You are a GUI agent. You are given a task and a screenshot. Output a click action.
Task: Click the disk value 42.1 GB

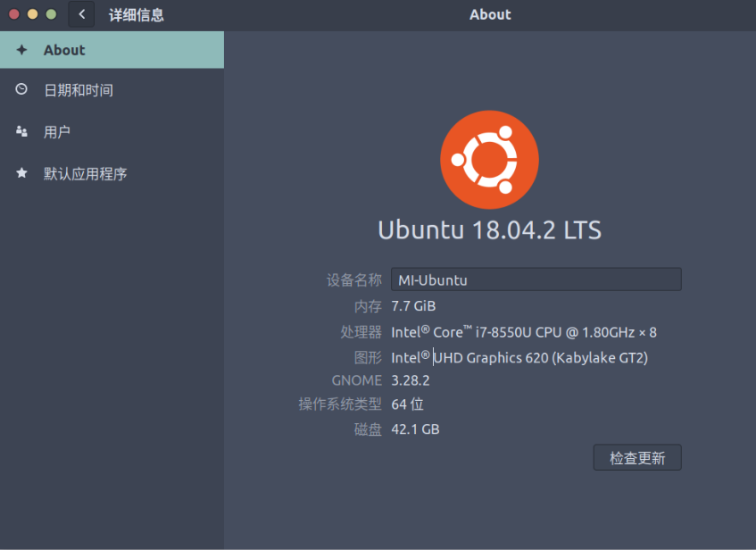coord(415,429)
